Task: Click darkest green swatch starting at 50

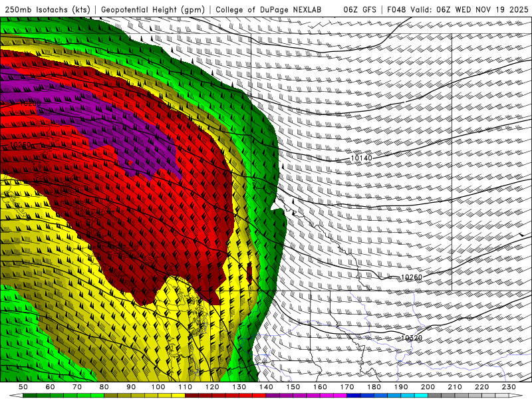Action: click(x=30, y=396)
